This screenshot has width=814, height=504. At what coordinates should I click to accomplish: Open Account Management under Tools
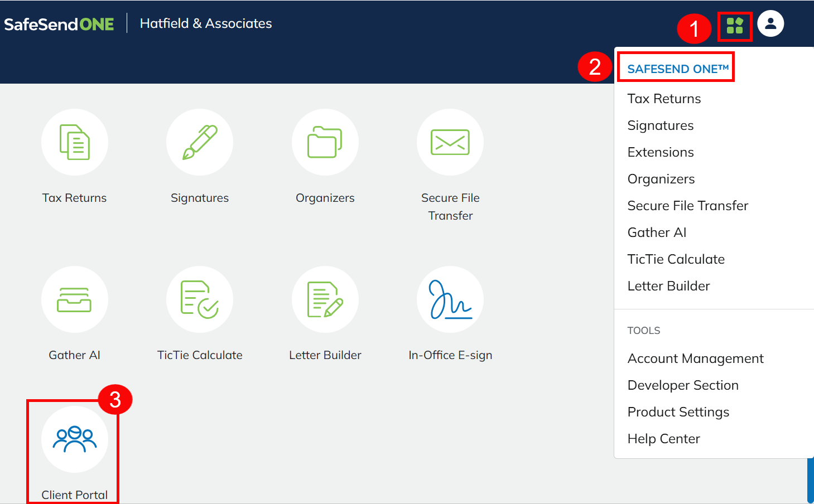(x=695, y=358)
